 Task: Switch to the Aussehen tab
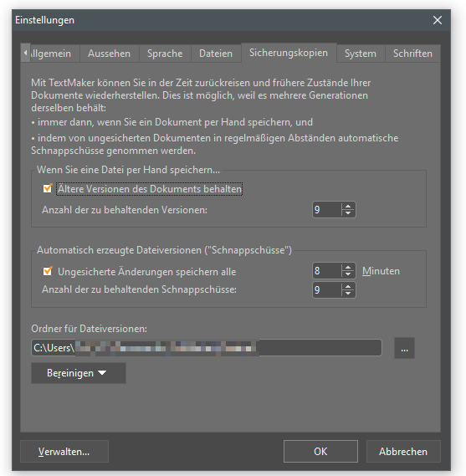pyautogui.click(x=109, y=54)
